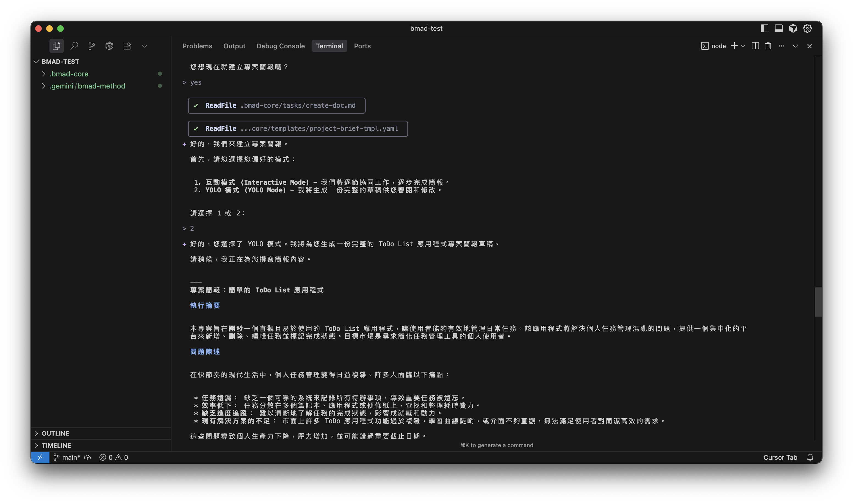Image resolution: width=853 pixels, height=504 pixels.
Task: Click the ReadFile create-doc.md box
Action: (x=277, y=106)
